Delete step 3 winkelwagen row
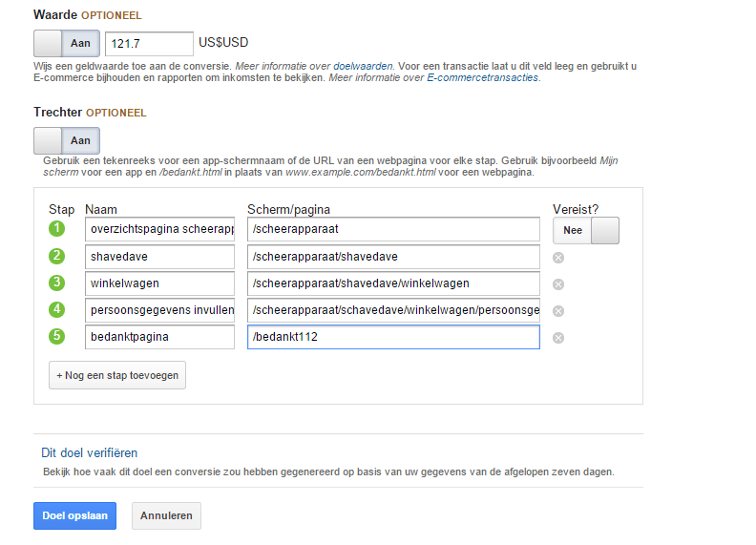Image resolution: width=756 pixels, height=545 pixels. (558, 283)
